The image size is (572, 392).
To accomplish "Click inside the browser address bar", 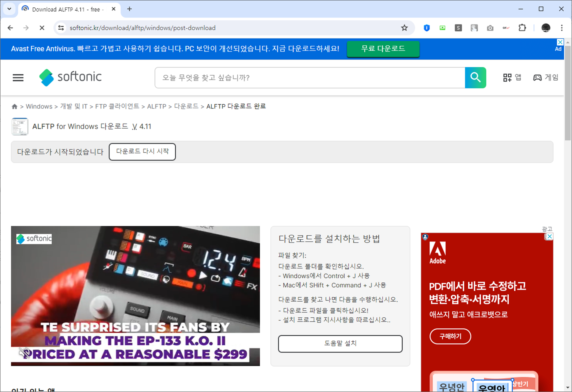I will (198, 28).
